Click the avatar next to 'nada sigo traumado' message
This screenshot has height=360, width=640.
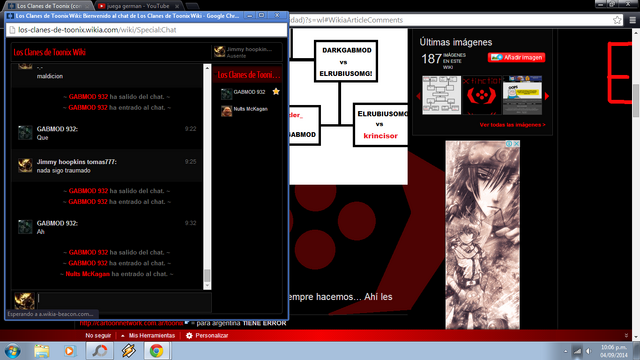tap(25, 165)
